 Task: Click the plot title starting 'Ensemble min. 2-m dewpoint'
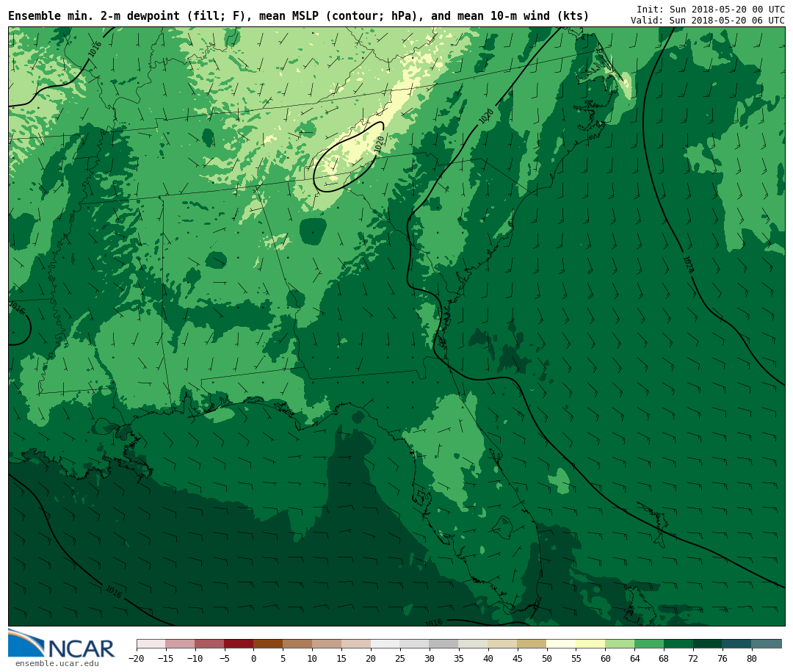[x=298, y=16]
